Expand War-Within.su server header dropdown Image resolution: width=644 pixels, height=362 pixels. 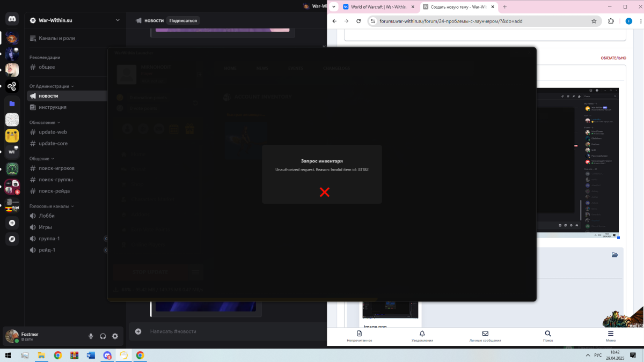pyautogui.click(x=118, y=20)
